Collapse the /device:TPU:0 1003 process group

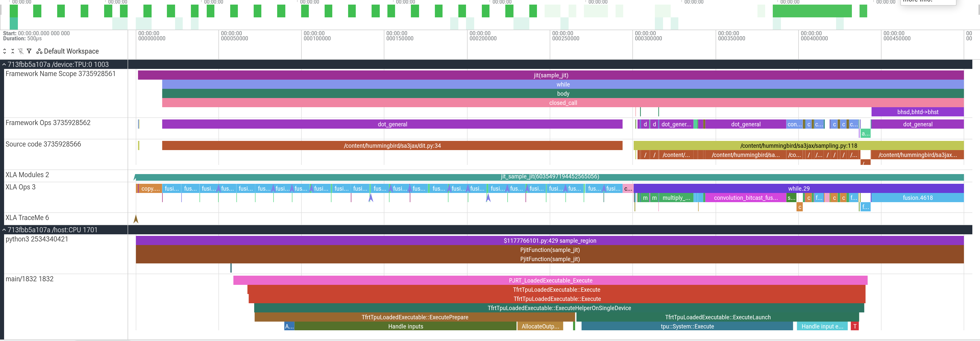click(4, 65)
